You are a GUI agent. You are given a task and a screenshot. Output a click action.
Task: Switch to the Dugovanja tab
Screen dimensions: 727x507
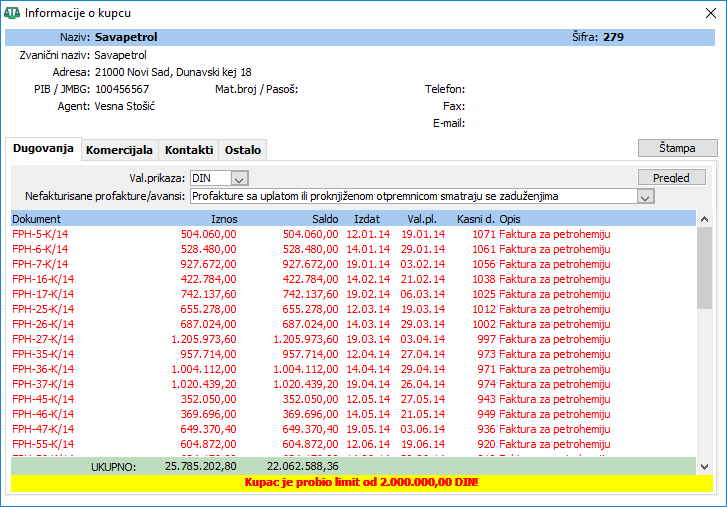[x=43, y=149]
